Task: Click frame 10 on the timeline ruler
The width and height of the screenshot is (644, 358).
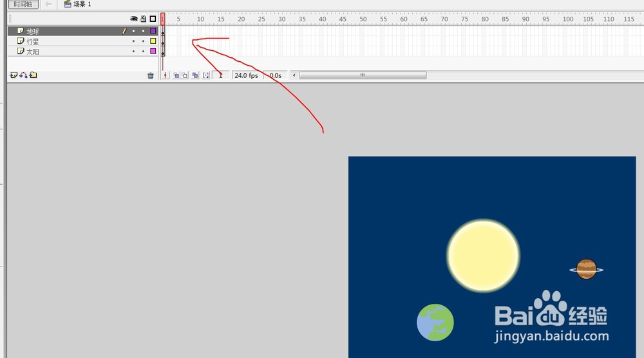Action: point(200,19)
